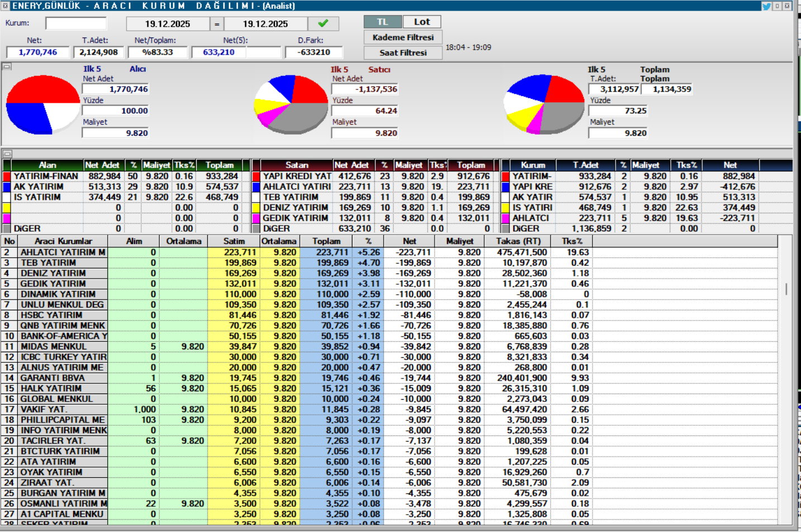
Task: Click the Net/Toplam value %83.33
Action: (158, 52)
